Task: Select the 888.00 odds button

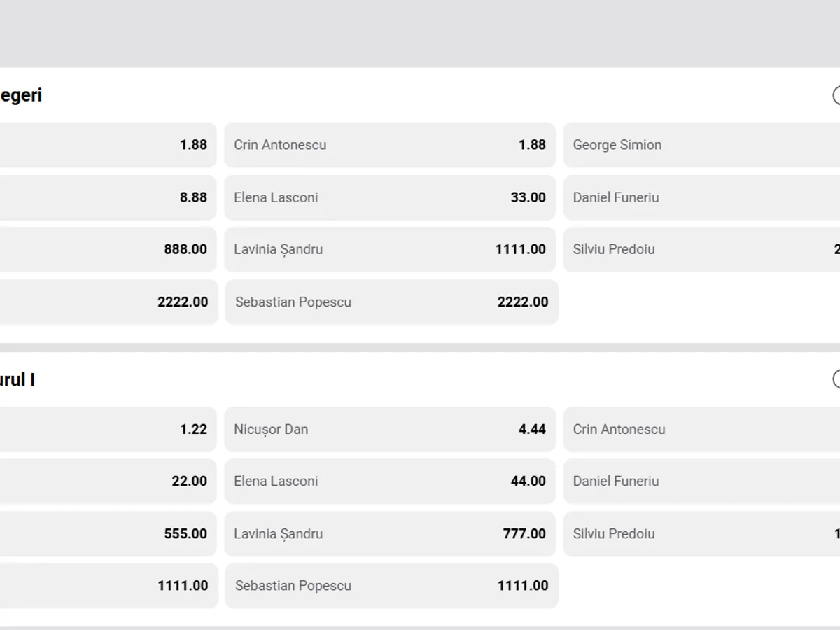Action: click(x=105, y=249)
